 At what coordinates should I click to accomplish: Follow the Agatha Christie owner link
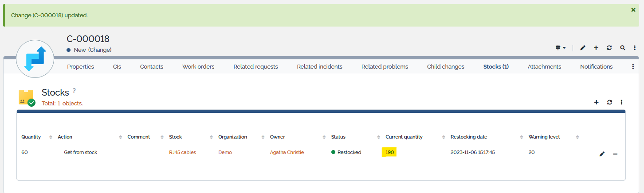point(287,152)
